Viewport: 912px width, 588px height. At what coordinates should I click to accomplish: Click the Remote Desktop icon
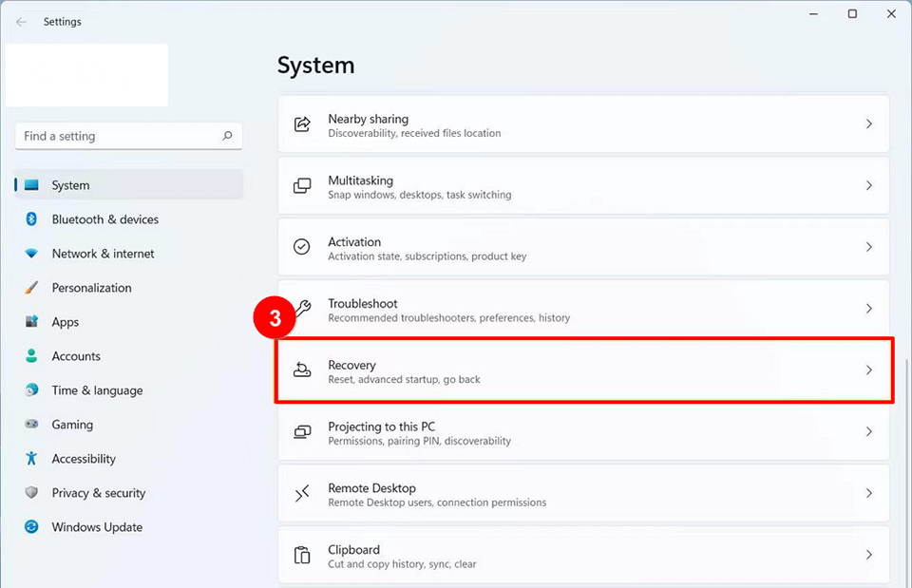coord(302,493)
